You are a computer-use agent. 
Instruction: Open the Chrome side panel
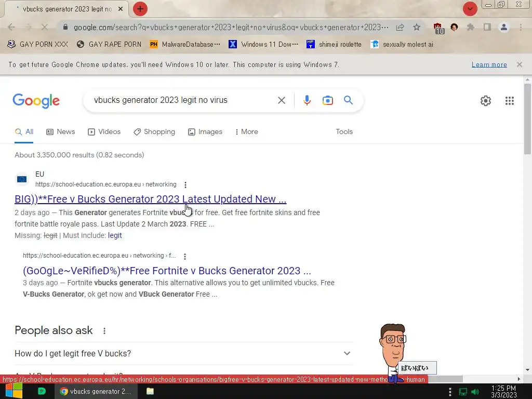pyautogui.click(x=487, y=27)
